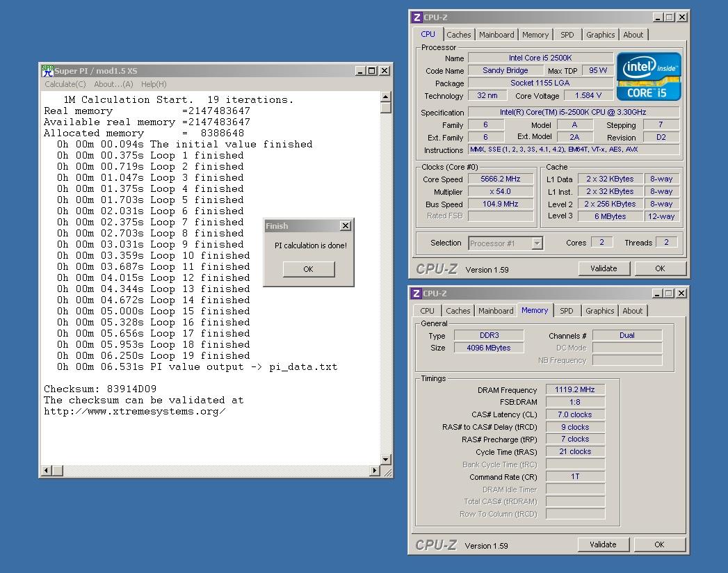Image resolution: width=728 pixels, height=573 pixels.
Task: Click the Loop 19 finished line
Action: coord(153,355)
